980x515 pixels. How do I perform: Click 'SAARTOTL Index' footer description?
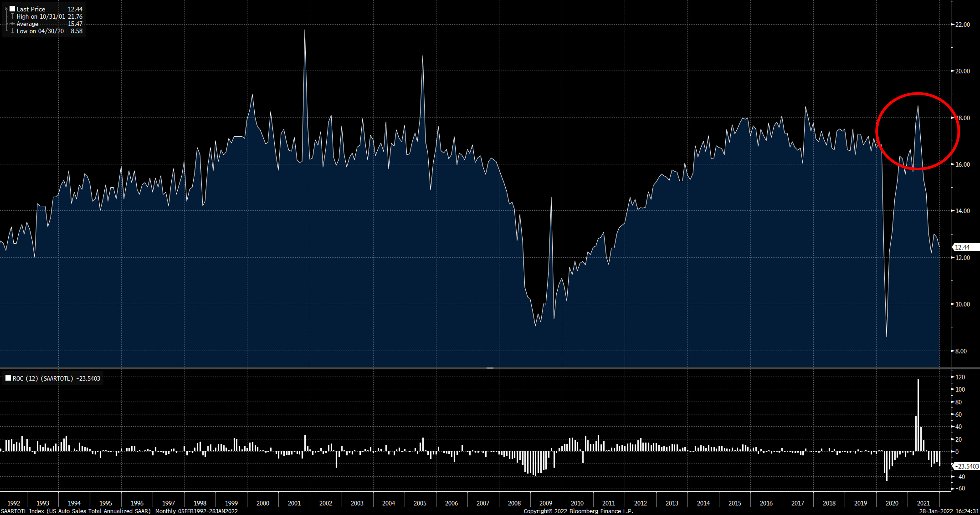76,511
